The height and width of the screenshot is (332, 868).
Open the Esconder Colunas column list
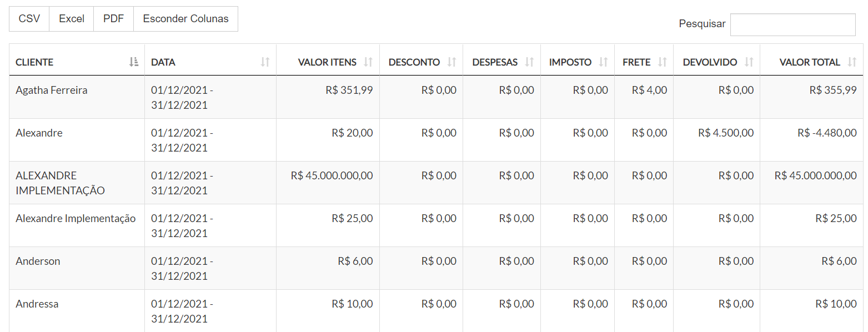coord(185,19)
